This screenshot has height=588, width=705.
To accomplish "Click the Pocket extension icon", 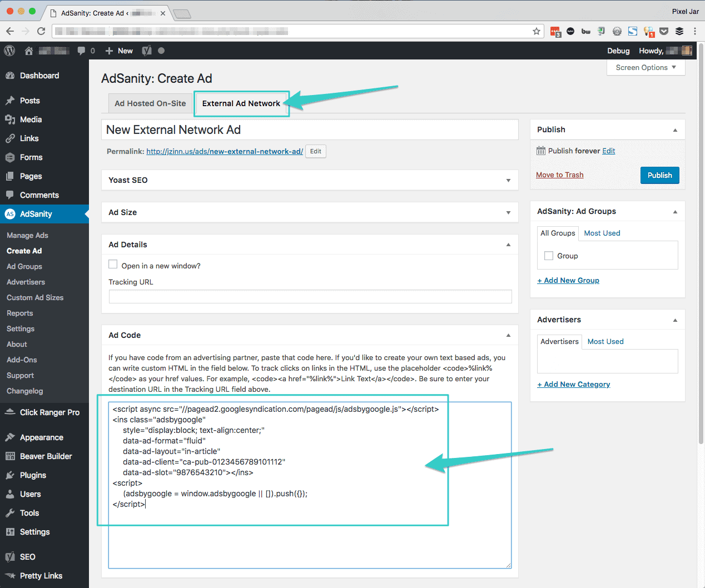I will (x=664, y=31).
